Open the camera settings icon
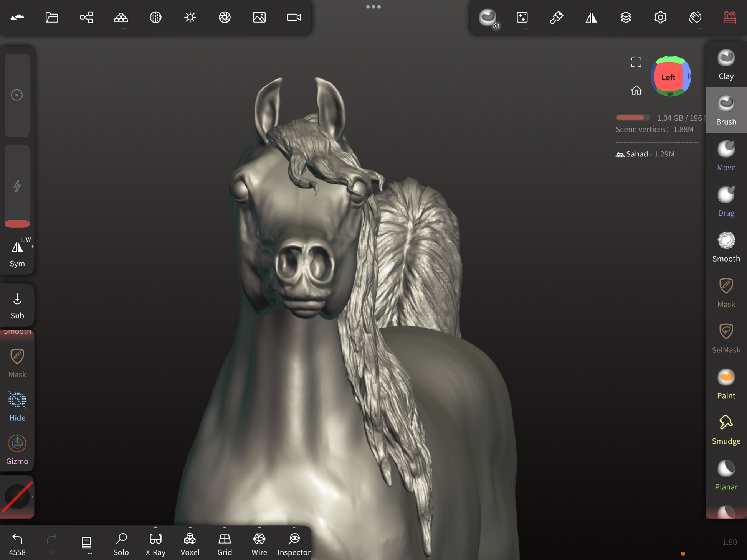The width and height of the screenshot is (747, 560). [294, 17]
